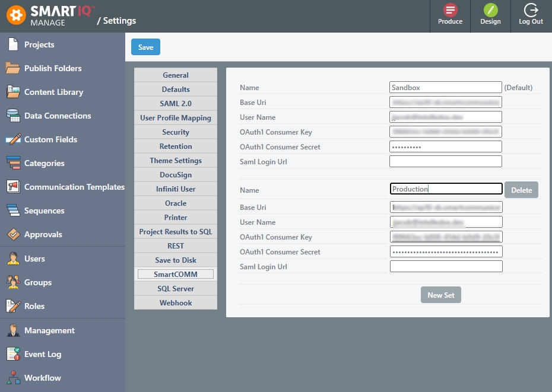This screenshot has width=552, height=392.
Task: Open Projects in the sidebar
Action: click(39, 44)
